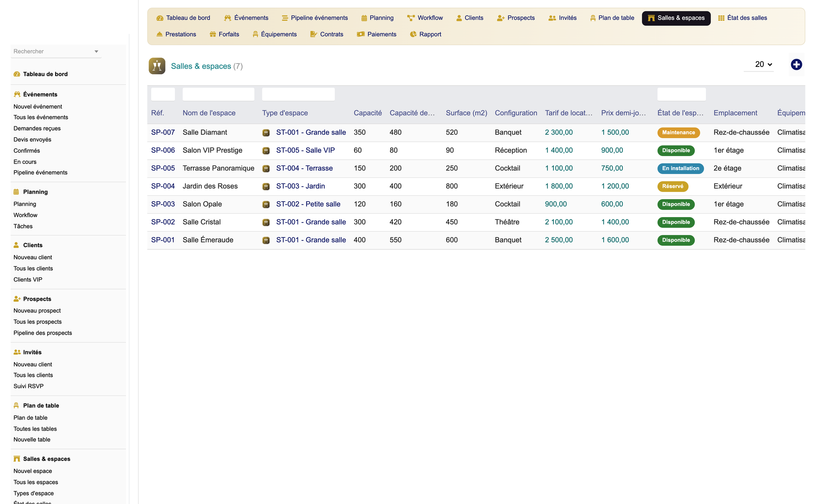Open the Pipeline événements top tab
Screen dimensions: 814x504
point(315,18)
